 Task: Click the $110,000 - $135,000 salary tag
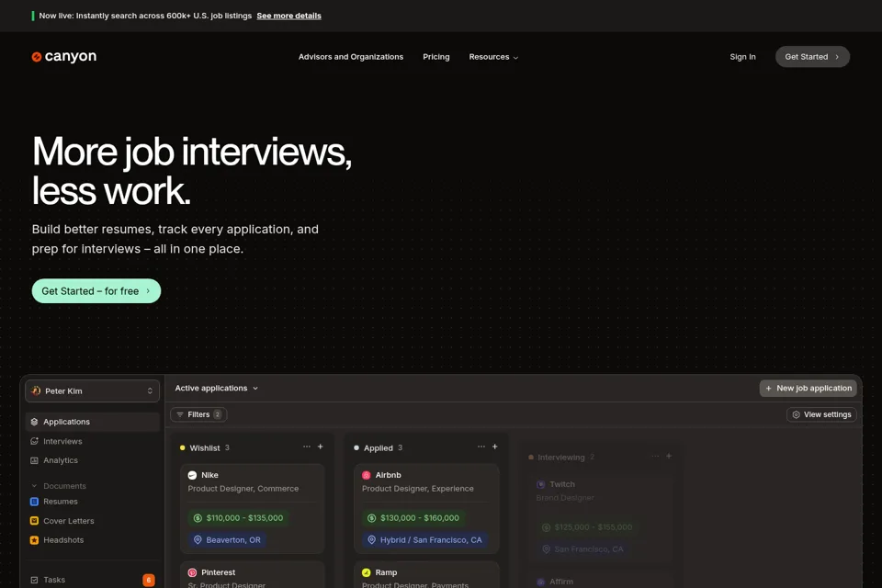coord(238,517)
